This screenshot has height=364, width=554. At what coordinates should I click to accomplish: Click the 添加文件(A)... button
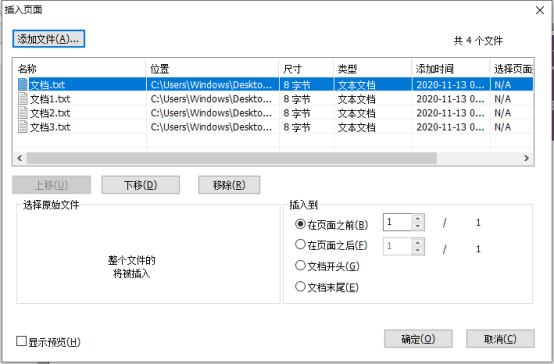tap(48, 39)
